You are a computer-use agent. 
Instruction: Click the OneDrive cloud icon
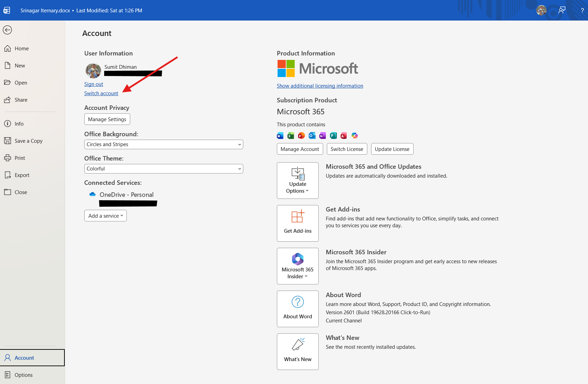(93, 194)
